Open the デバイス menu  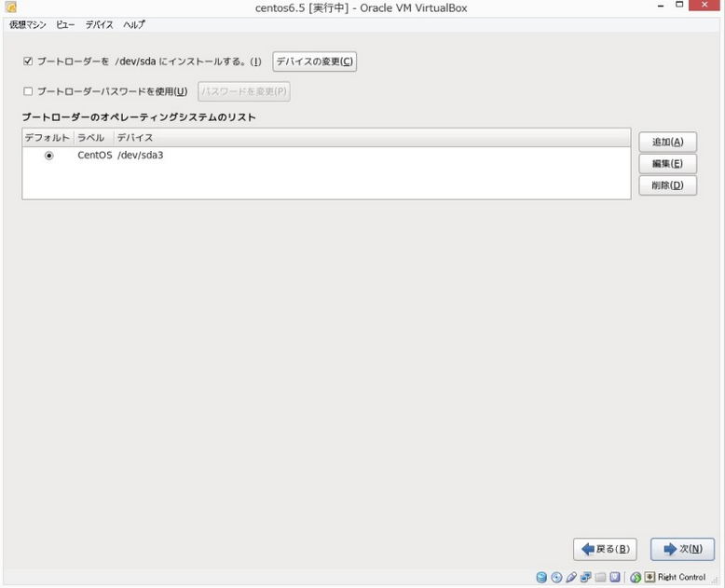99,25
